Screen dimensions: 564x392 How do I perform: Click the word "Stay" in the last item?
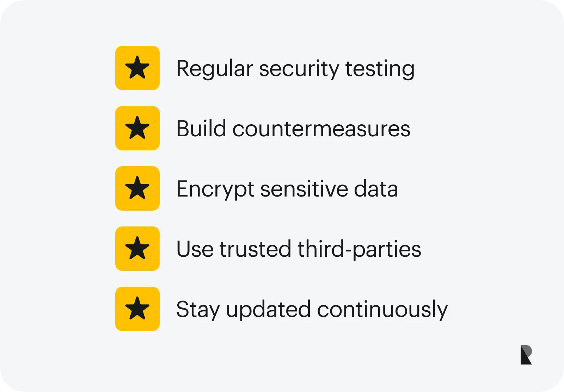coord(198,310)
